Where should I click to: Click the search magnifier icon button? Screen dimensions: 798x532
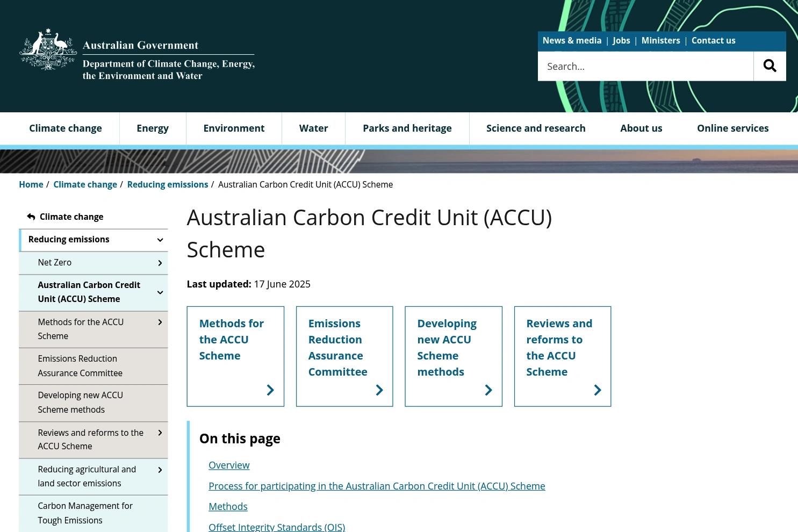coord(770,66)
